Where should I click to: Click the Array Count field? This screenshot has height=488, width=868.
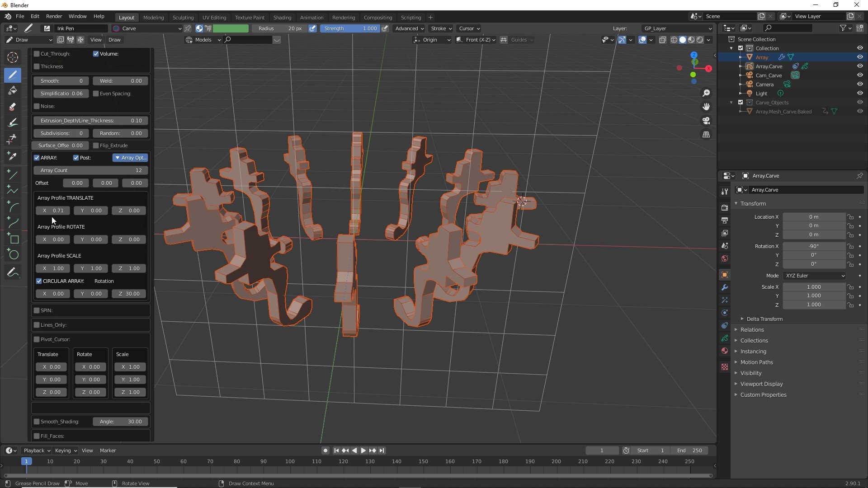click(90, 170)
